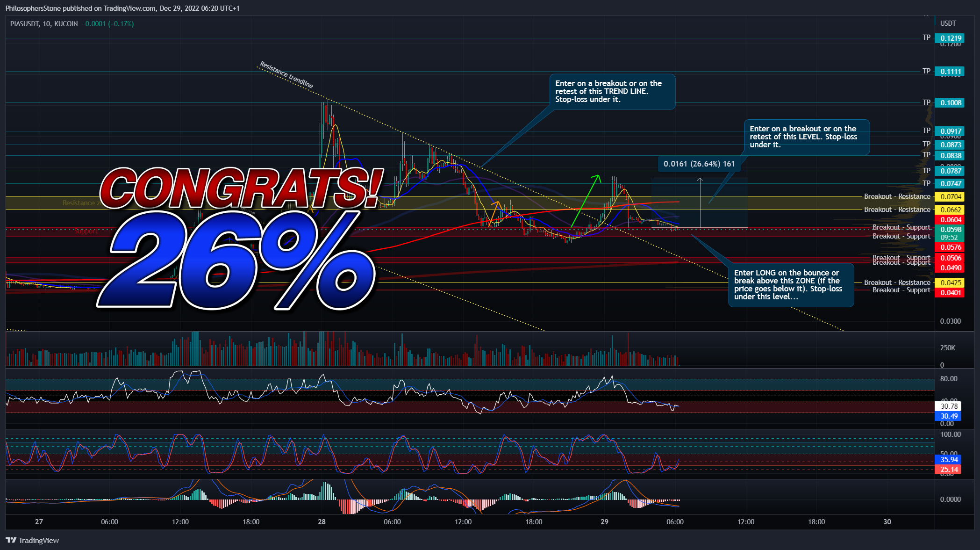Image resolution: width=980 pixels, height=550 pixels.
Task: Click the TP text beside 0.1008
Action: point(926,102)
